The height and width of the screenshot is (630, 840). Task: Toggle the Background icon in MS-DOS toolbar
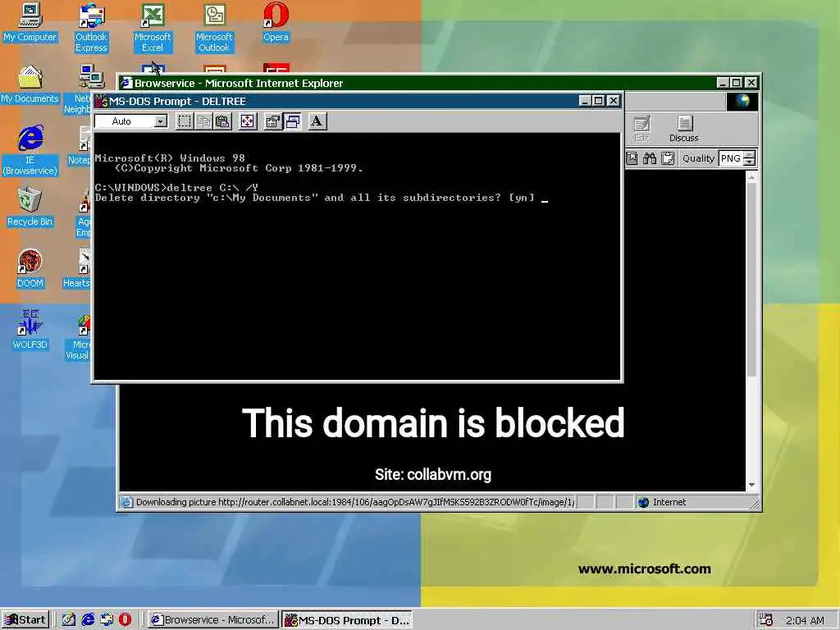[293, 121]
